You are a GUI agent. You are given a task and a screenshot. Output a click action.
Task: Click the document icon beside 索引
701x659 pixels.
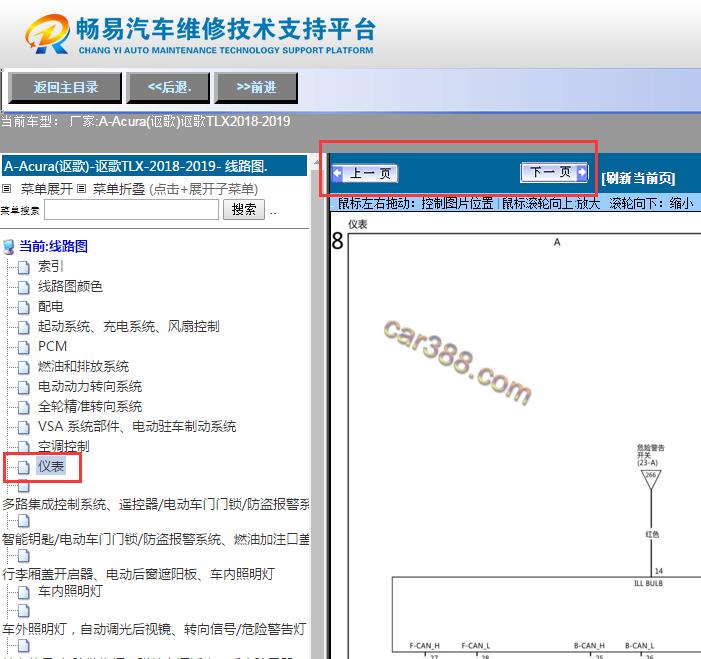24,267
